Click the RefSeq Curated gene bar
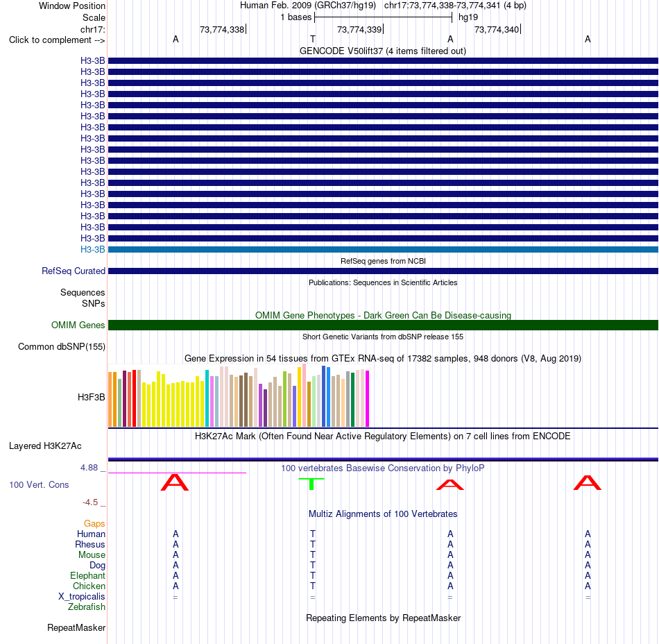 [x=383, y=271]
